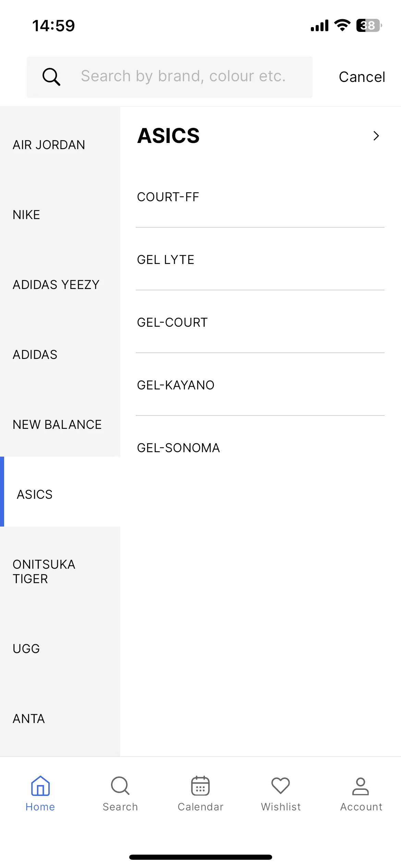This screenshot has width=401, height=868.
Task: Open the Calendar tab icon
Action: pos(200,786)
